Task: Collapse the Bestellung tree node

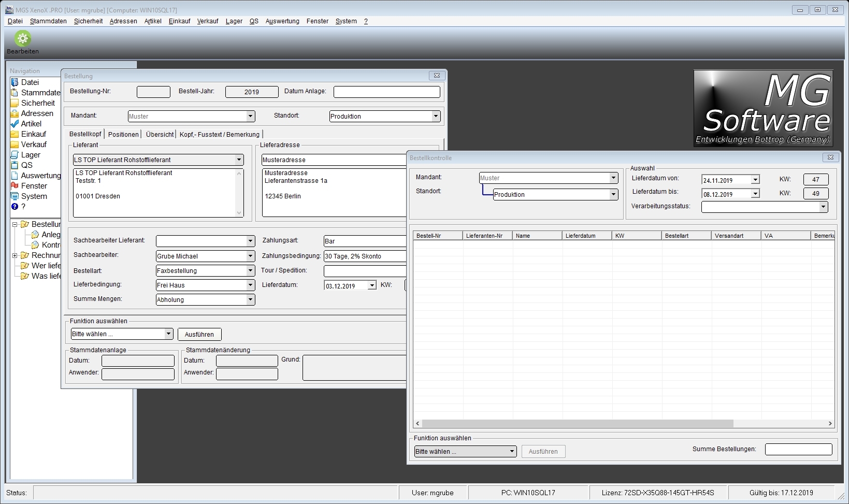Action: [15, 225]
